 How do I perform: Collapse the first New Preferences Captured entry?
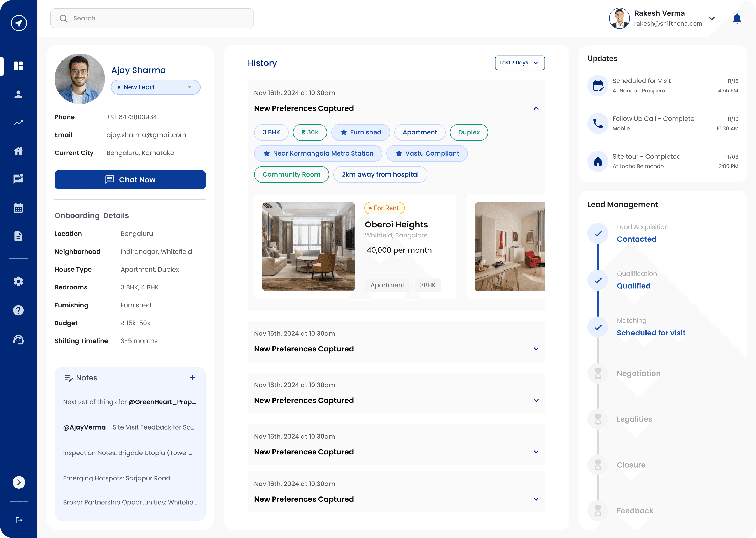[536, 108]
